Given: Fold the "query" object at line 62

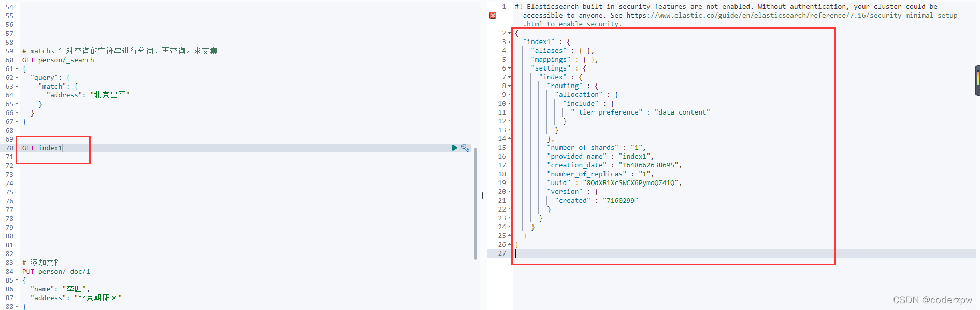Looking at the screenshot, I should point(17,78).
